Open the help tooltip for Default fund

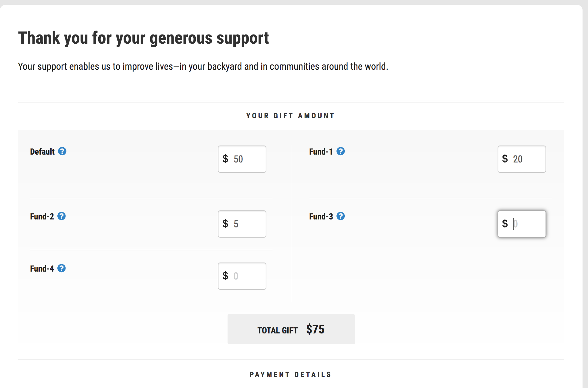pos(62,151)
